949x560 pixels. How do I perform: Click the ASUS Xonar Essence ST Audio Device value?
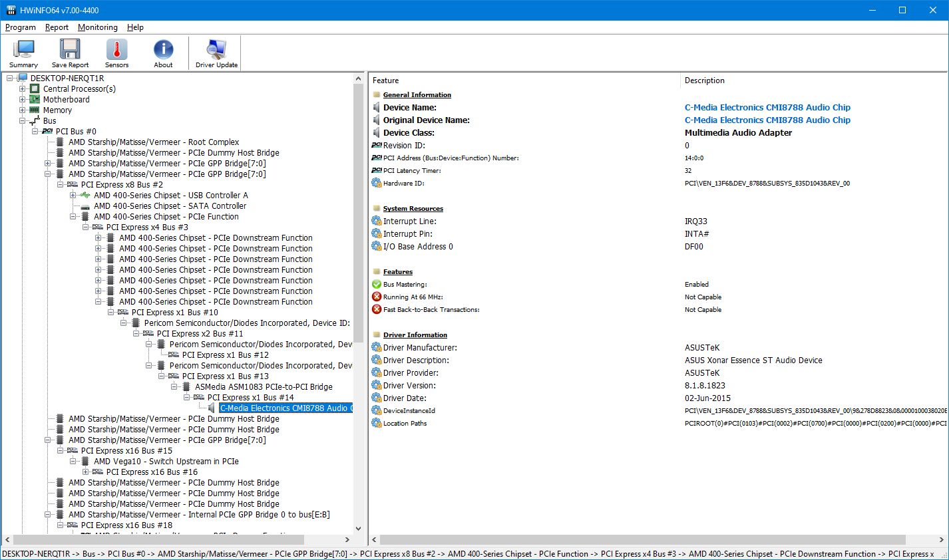[x=753, y=360]
